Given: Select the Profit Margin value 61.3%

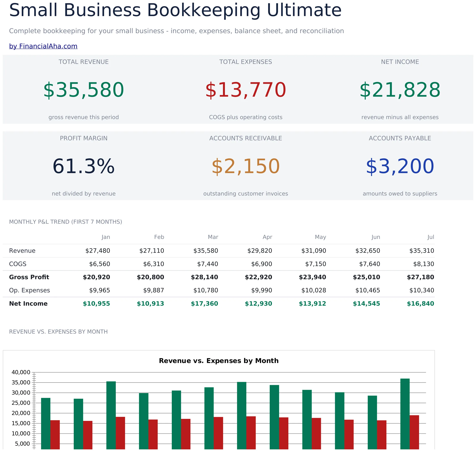Looking at the screenshot, I should coord(83,166).
